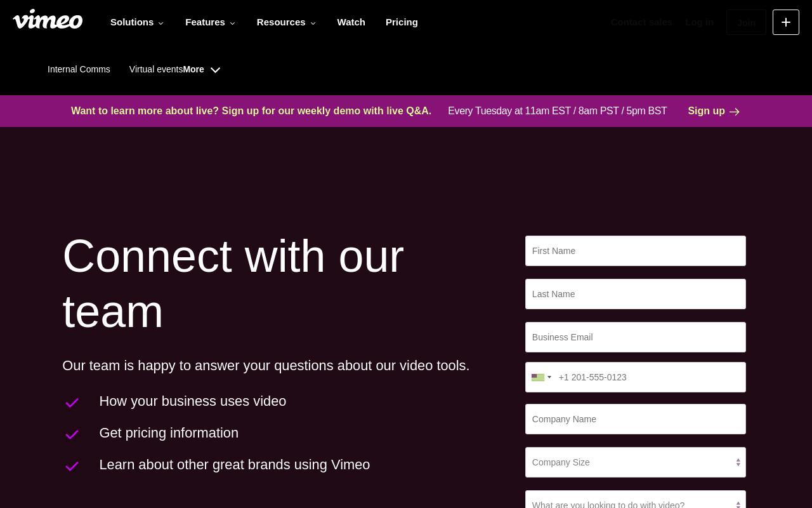Click the Join button
812x508 pixels.
[x=746, y=22]
